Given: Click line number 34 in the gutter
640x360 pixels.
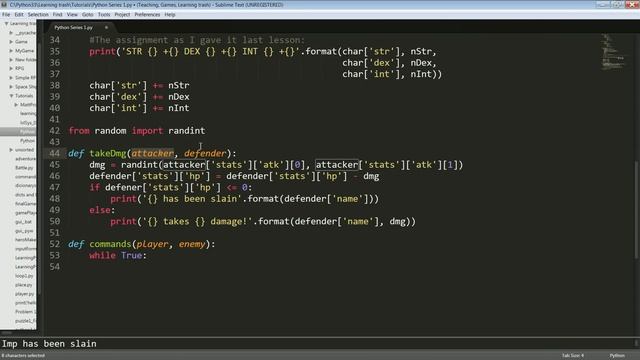Looking at the screenshot, I should pos(54,40).
